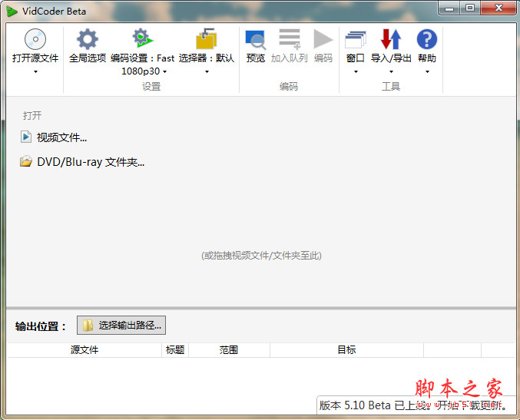Click the VidCoder title bar logo

(x=12, y=12)
